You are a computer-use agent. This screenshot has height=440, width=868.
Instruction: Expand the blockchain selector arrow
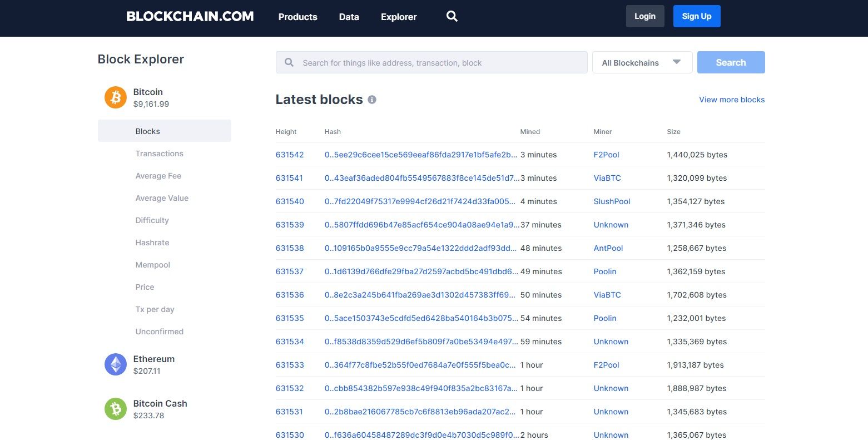pos(677,62)
